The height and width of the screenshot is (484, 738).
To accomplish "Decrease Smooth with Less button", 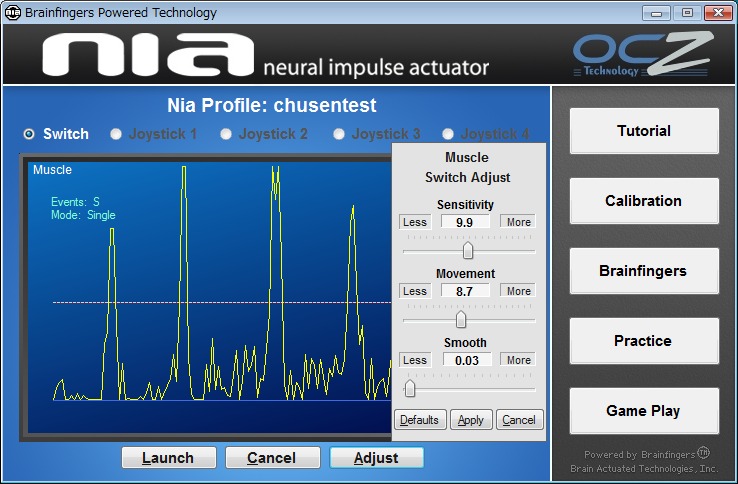I will pos(415,360).
